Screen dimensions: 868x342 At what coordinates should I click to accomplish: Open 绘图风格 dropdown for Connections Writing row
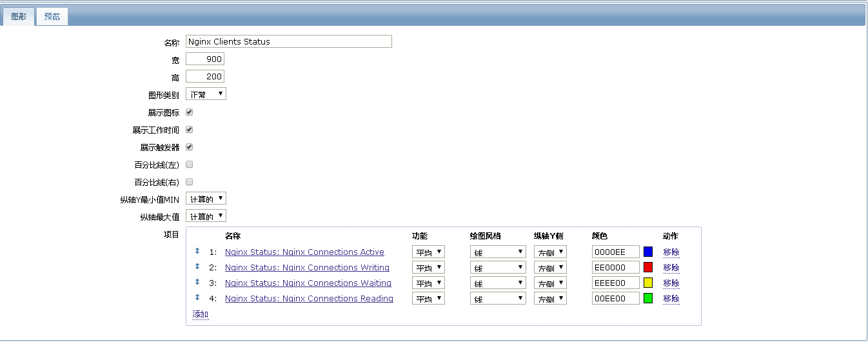click(x=498, y=267)
